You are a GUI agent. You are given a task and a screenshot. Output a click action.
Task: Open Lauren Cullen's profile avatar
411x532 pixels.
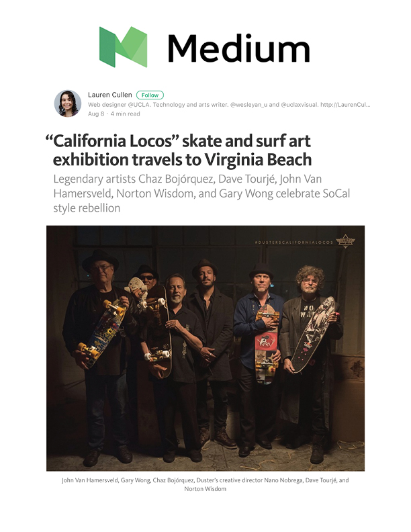click(67, 103)
